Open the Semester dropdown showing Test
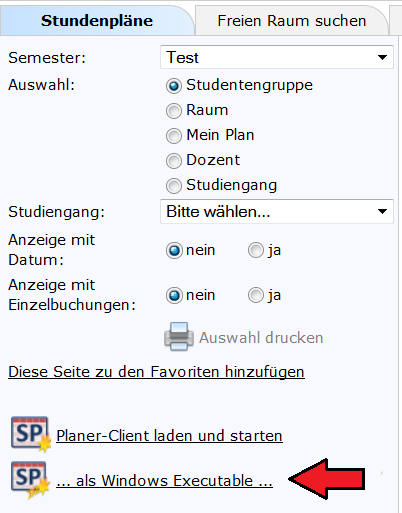Image resolution: width=402 pixels, height=513 pixels. (277, 57)
